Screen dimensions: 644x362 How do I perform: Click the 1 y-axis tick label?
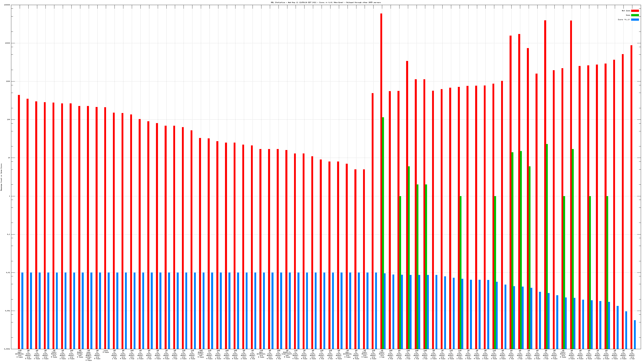pyautogui.click(x=10, y=196)
